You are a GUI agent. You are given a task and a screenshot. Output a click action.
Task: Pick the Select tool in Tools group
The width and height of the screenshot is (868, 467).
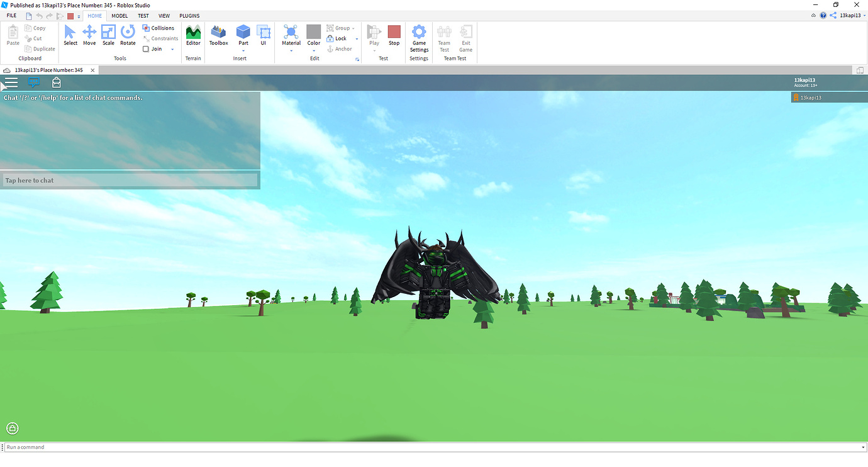pos(70,35)
